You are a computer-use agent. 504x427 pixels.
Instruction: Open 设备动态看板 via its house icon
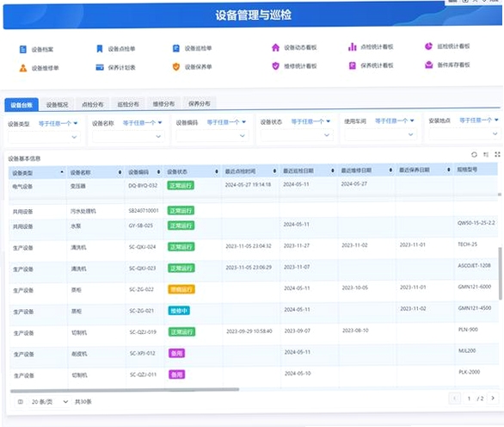coord(275,47)
